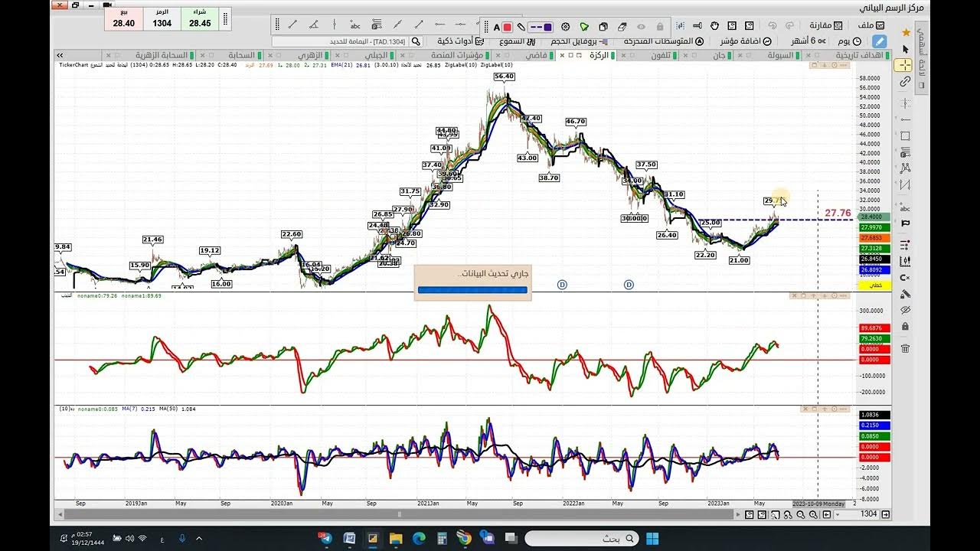The width and height of the screenshot is (980, 551).
Task: Activate the crosshair cursor tool
Action: click(x=905, y=65)
